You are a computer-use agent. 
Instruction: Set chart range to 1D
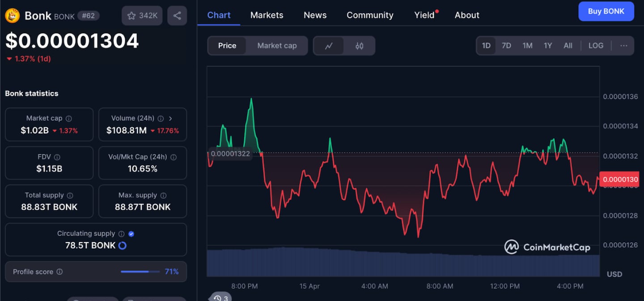click(486, 46)
